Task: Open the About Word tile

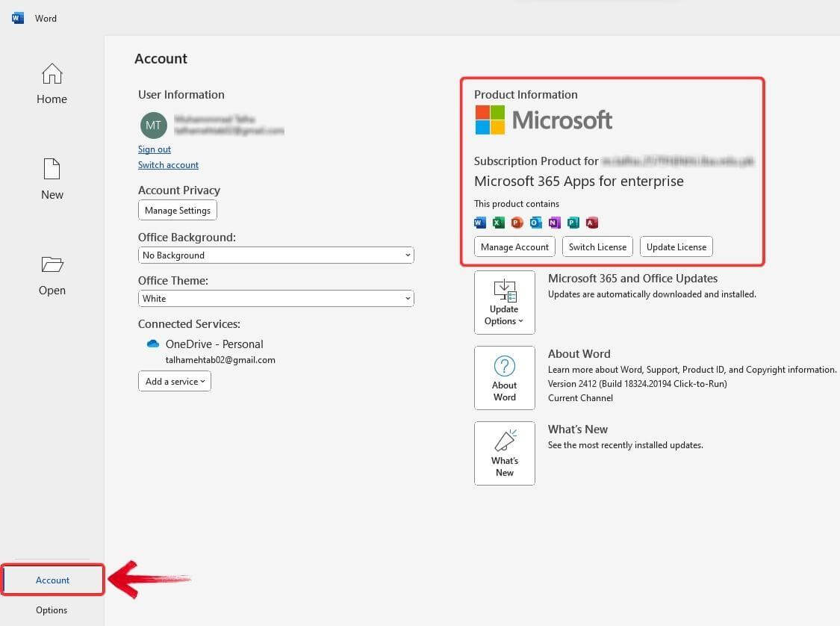Action: (x=505, y=378)
